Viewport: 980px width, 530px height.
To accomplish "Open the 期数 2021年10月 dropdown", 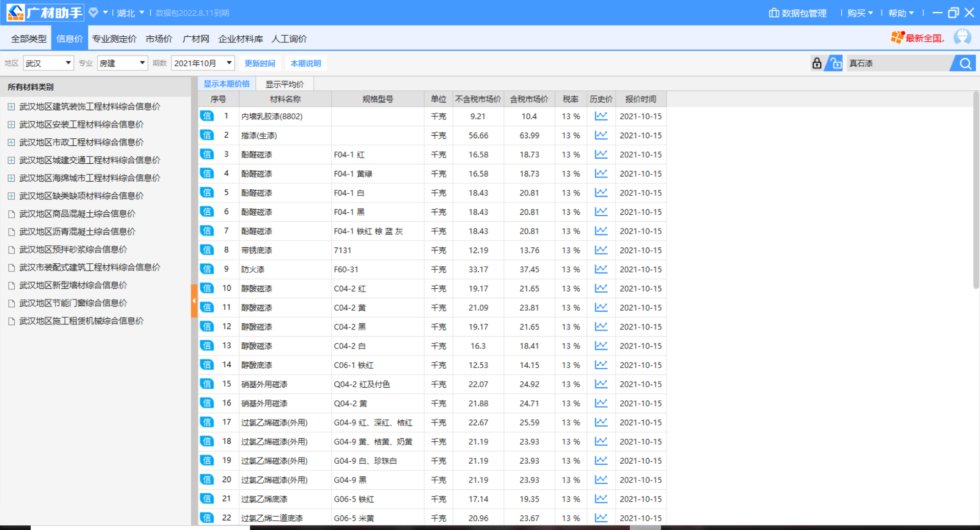I will click(203, 63).
